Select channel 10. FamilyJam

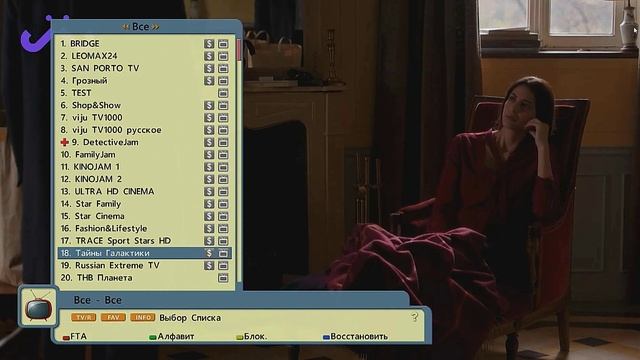[x=144, y=155]
